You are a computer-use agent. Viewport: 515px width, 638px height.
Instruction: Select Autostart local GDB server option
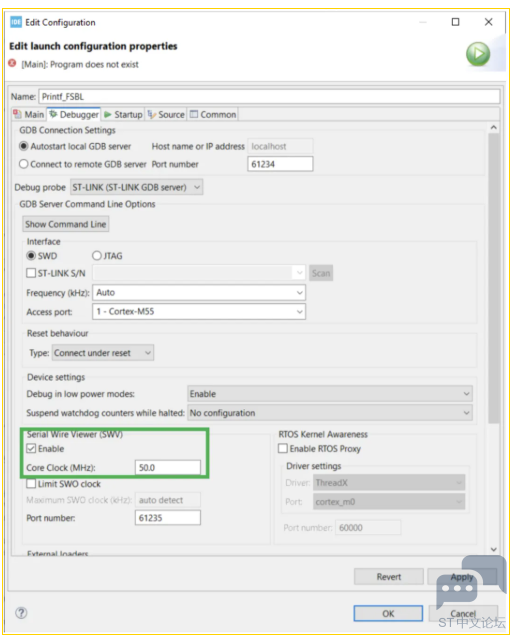pos(24,146)
